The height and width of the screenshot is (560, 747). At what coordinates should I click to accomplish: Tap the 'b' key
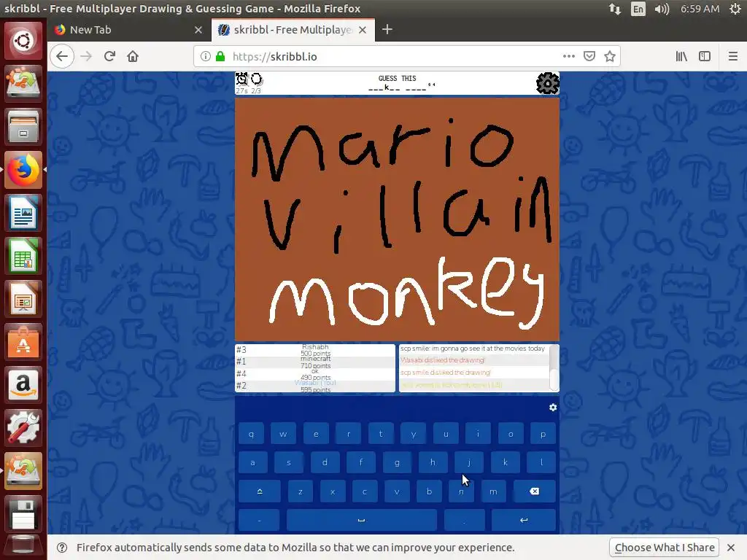click(x=429, y=491)
